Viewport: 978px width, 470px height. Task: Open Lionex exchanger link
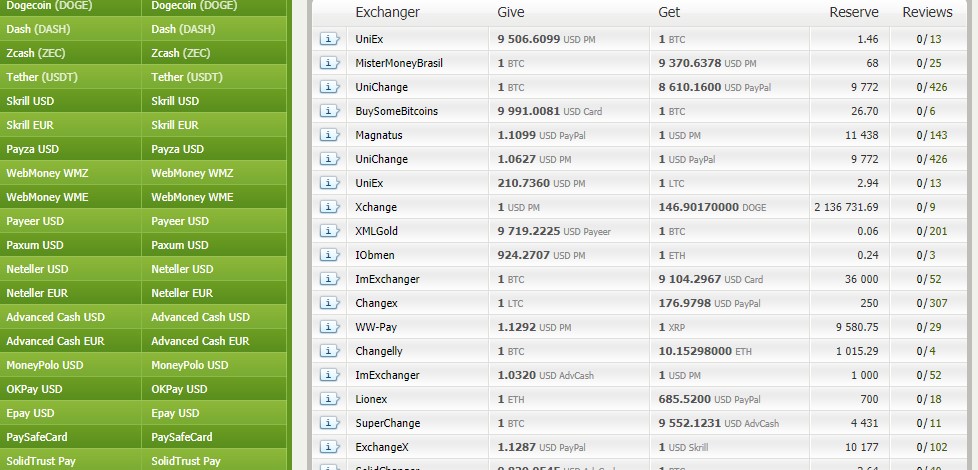click(371, 399)
